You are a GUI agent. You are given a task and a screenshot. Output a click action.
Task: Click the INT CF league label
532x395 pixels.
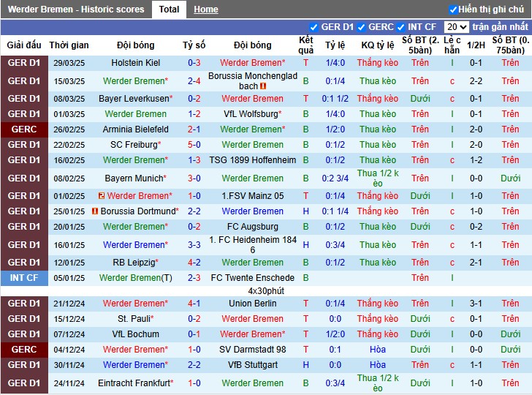24,277
